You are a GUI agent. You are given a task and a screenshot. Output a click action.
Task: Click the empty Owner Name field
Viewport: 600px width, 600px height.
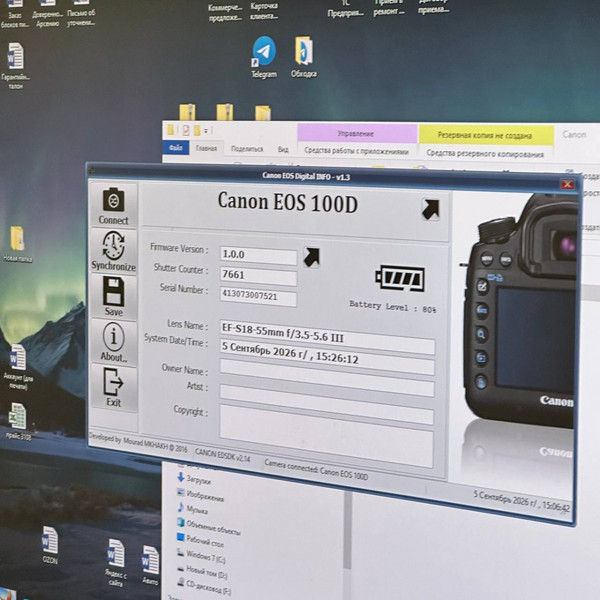click(x=327, y=377)
